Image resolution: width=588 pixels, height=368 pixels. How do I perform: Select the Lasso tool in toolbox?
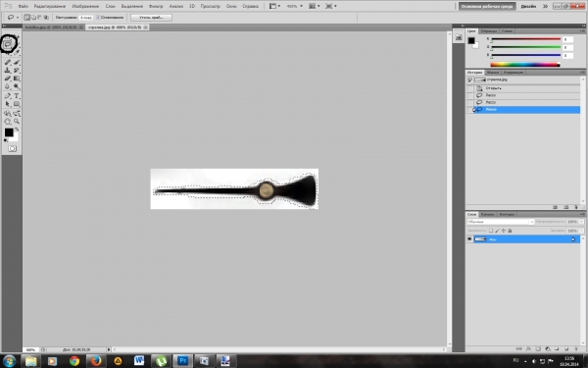pos(7,45)
